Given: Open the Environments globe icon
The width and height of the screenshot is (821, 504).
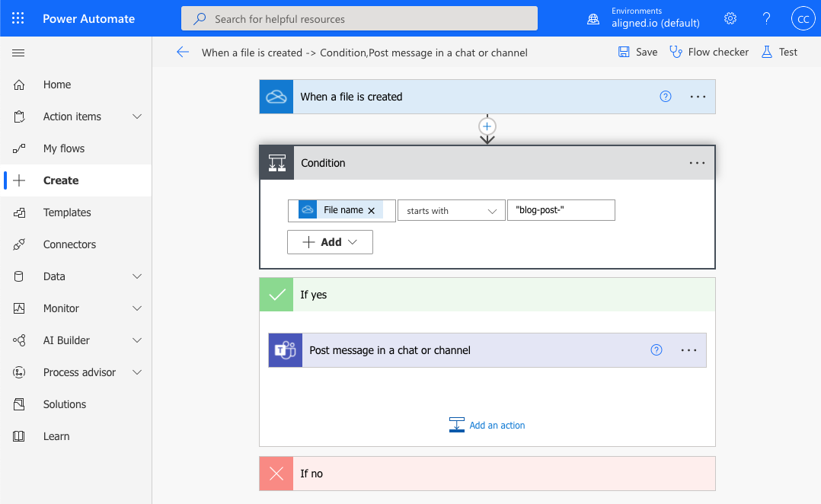Looking at the screenshot, I should tap(593, 19).
